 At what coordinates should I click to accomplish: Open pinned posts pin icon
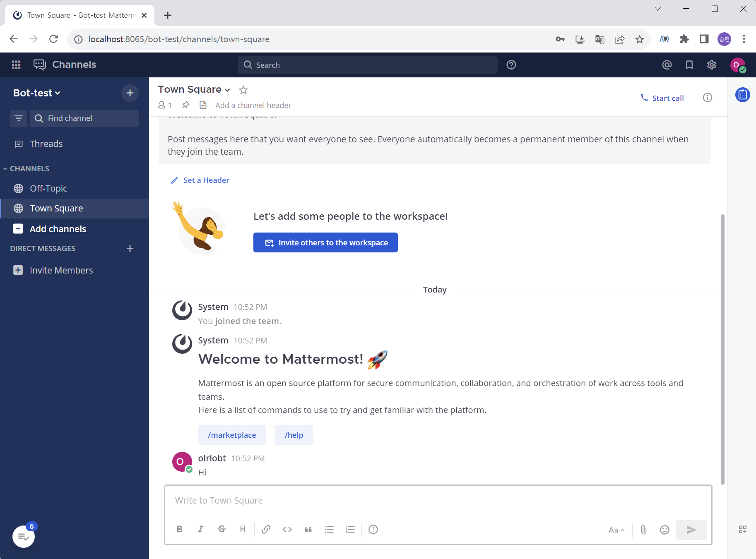185,105
